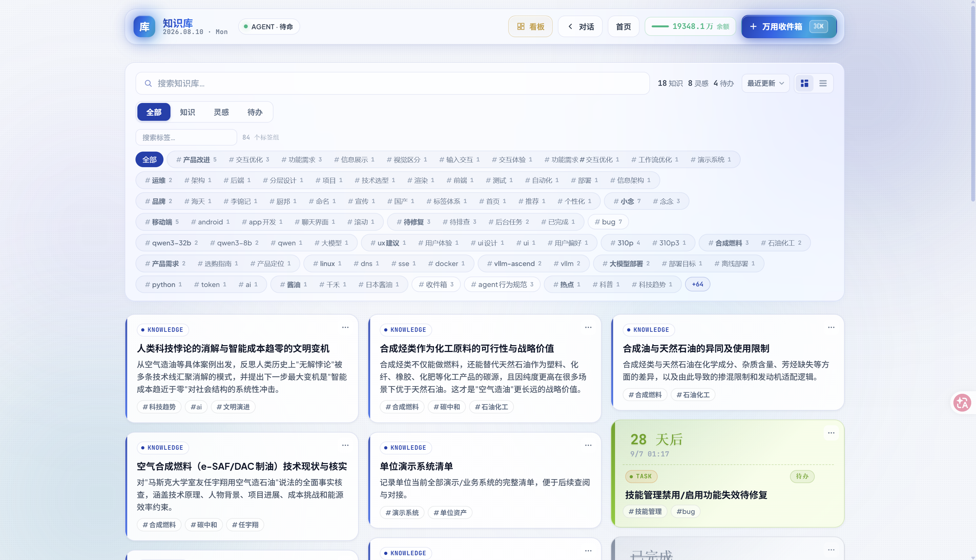Open more menu on 人类科技悖论 card
The height and width of the screenshot is (560, 976).
[x=345, y=327]
